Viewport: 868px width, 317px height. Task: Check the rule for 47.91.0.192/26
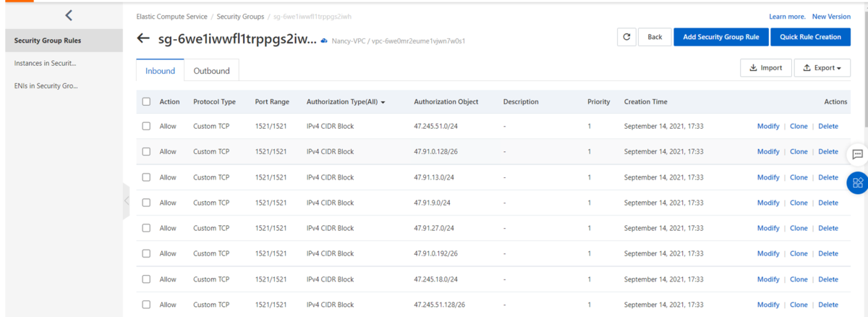click(146, 253)
